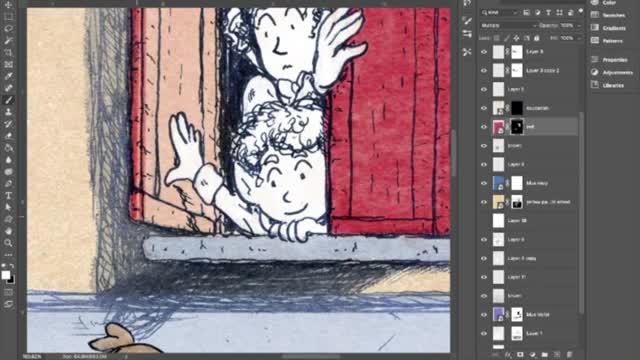This screenshot has width=640, height=360.
Task: Open the Adjustments panel
Action: click(x=611, y=72)
